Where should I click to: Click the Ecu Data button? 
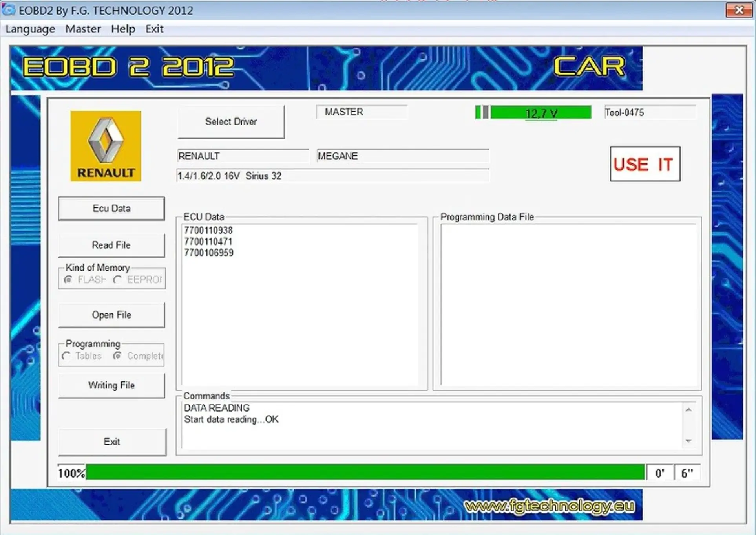[x=111, y=208]
